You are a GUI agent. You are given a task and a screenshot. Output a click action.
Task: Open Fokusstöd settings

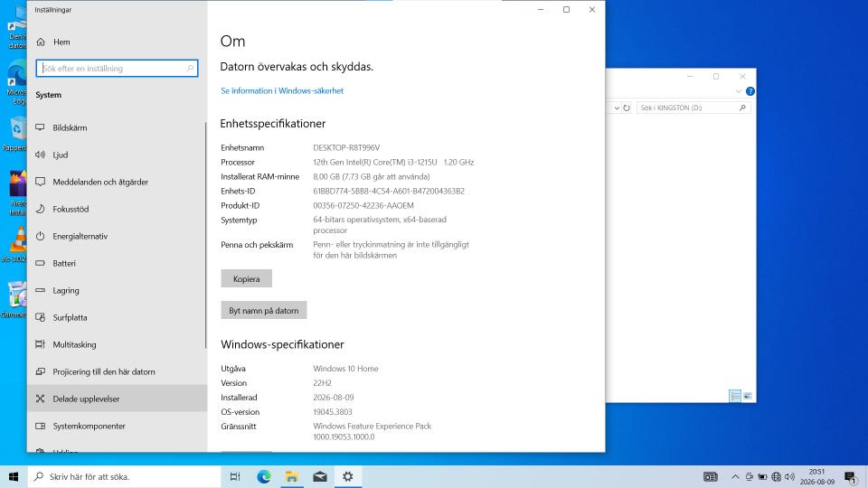[x=117, y=209]
